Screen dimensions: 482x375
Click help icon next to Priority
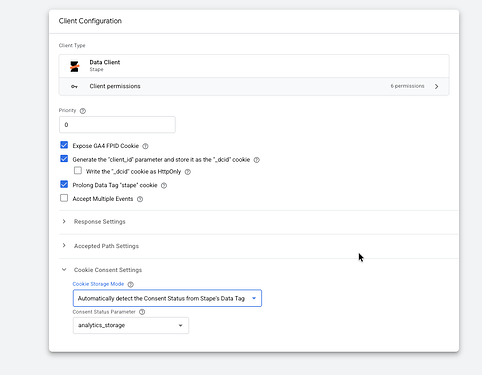(83, 111)
